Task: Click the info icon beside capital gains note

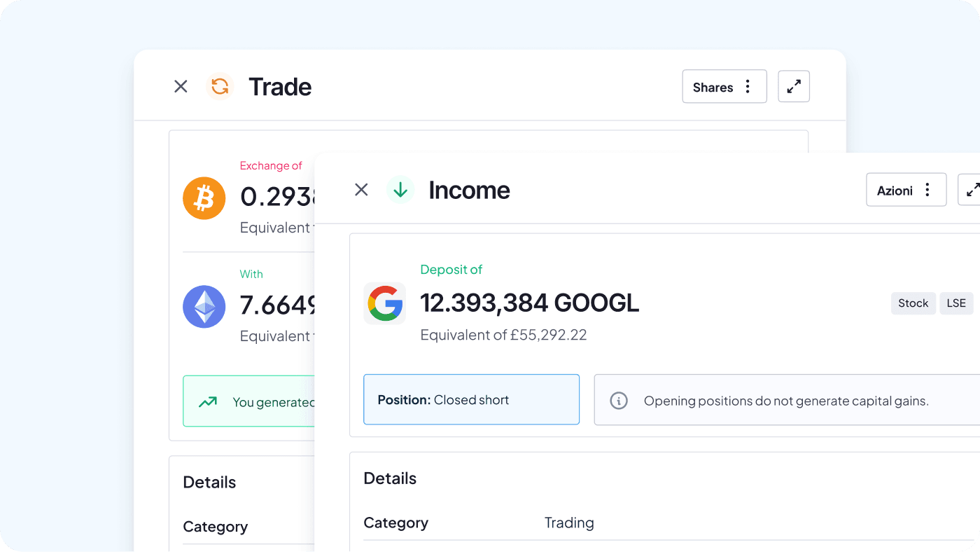Action: (x=618, y=401)
